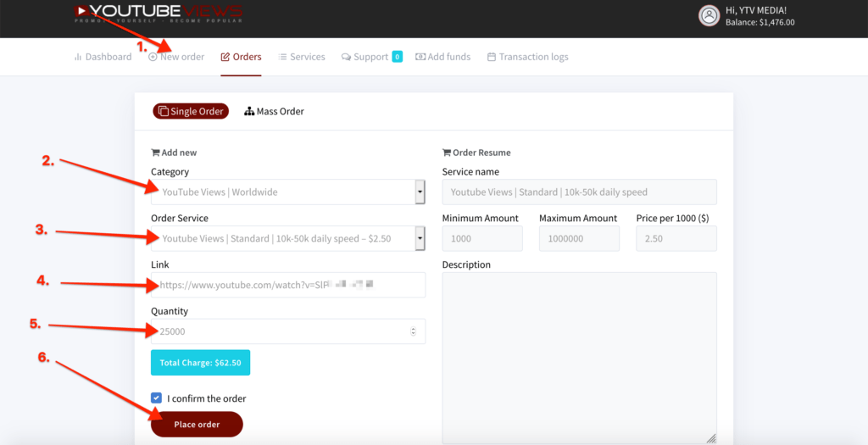Click inside the Description text area
The height and width of the screenshot is (445, 868).
point(579,358)
